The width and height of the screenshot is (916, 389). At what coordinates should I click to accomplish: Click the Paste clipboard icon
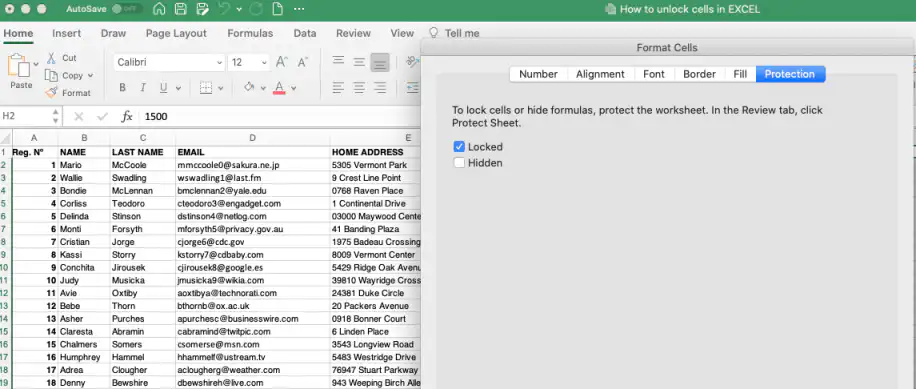[18, 65]
